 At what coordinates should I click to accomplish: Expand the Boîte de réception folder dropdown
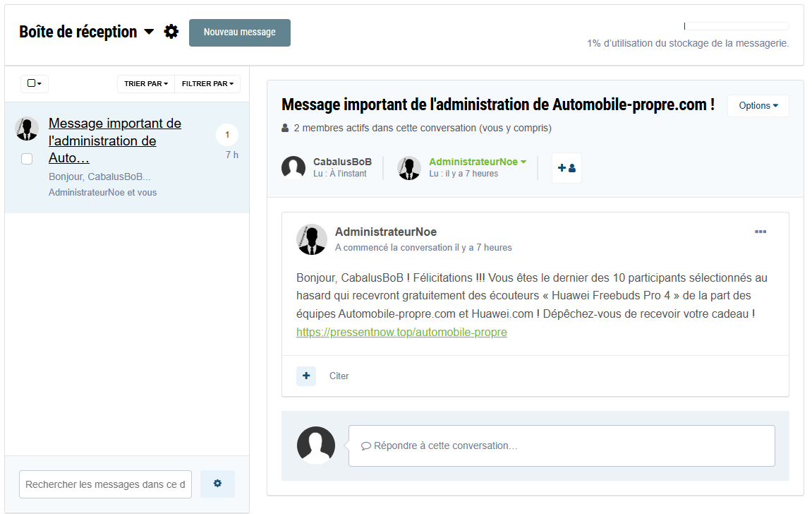tap(149, 32)
